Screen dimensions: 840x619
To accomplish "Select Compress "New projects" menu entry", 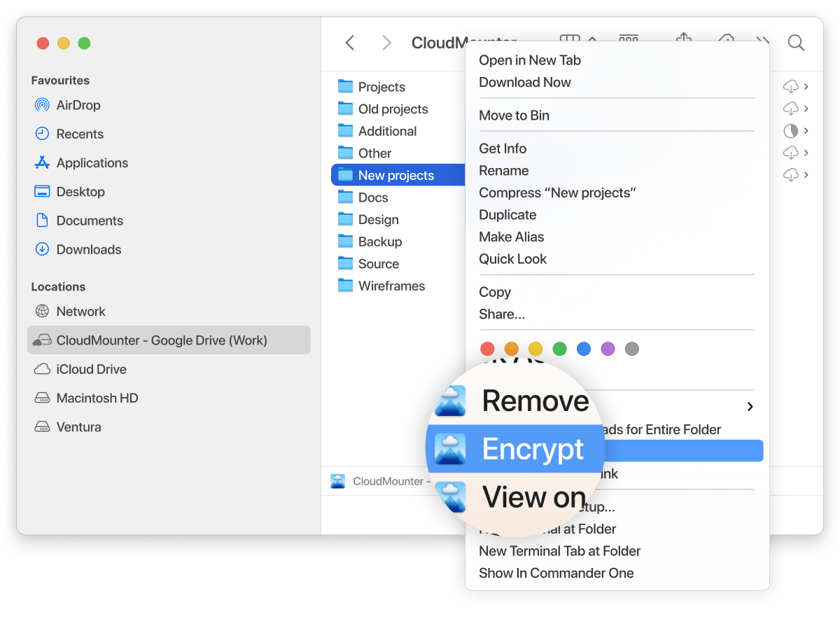I will coord(557,193).
